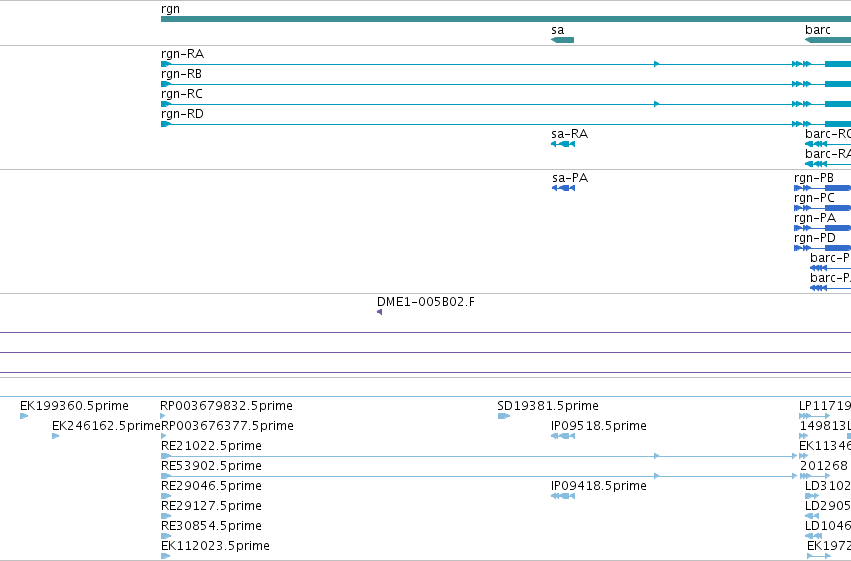Select the rgn-RA transcript label
The height and width of the screenshot is (561, 851).
pos(182,54)
